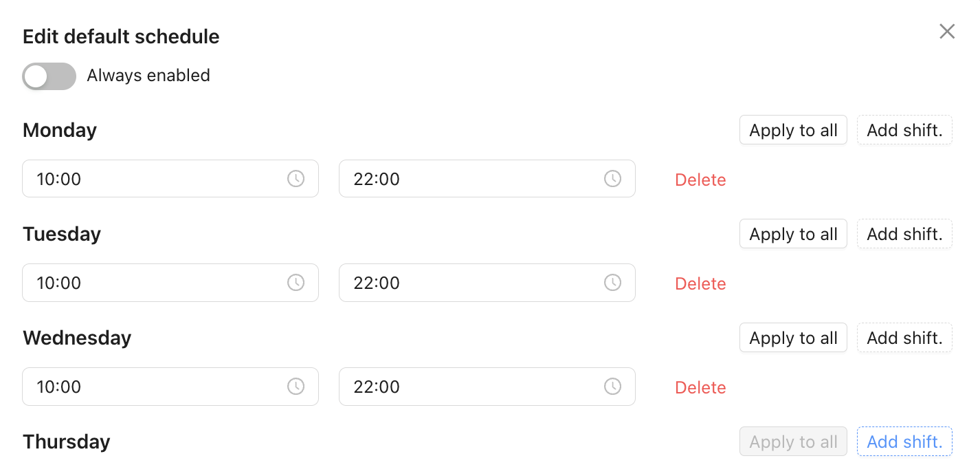Add a shift to Thursday
Image resolution: width=980 pixels, height=476 pixels.
(x=904, y=442)
